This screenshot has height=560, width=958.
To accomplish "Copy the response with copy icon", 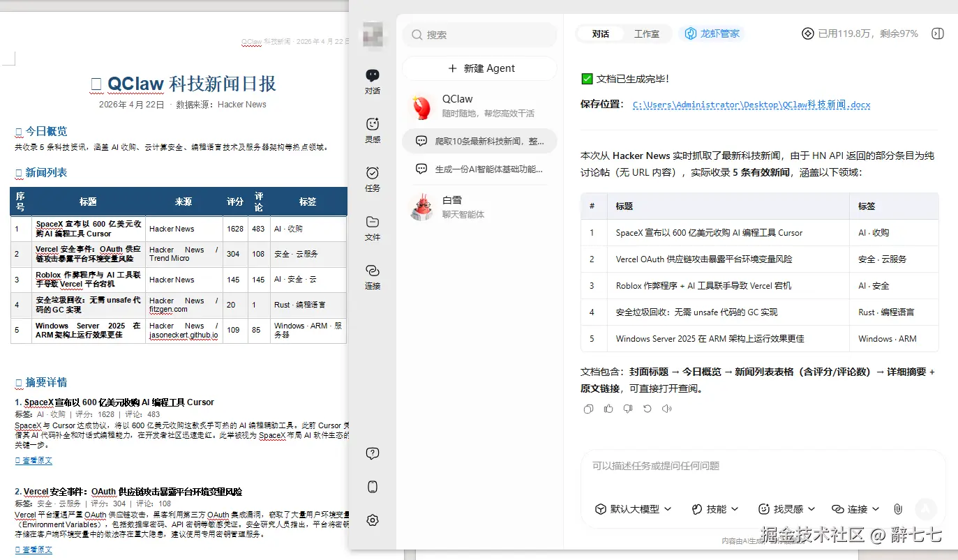I will pyautogui.click(x=588, y=409).
